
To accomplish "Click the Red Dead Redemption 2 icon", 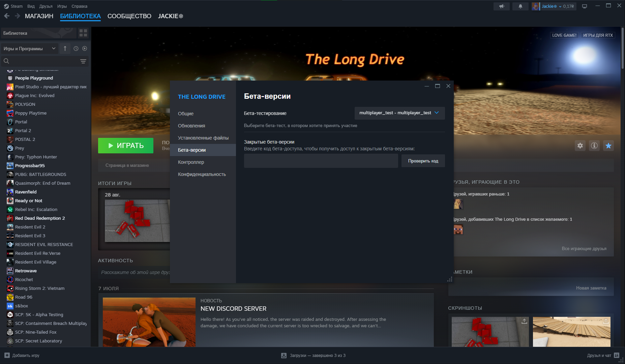I will pos(10,218).
